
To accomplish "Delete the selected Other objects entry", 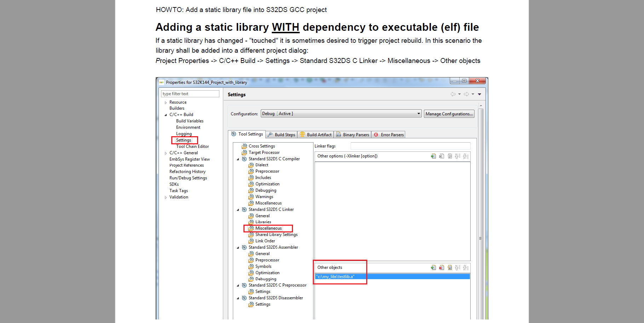I will point(442,267).
